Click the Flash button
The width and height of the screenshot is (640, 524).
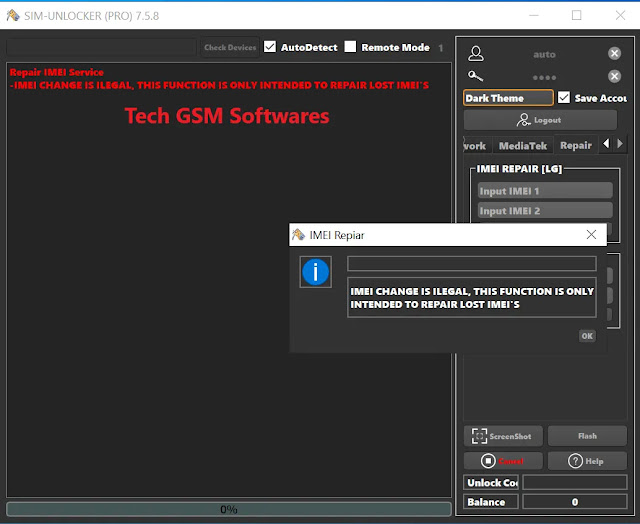[587, 436]
